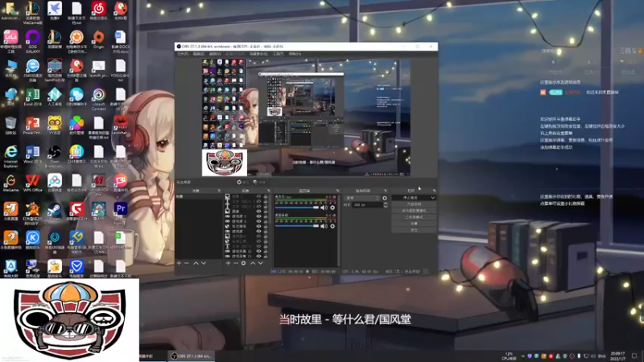The width and height of the screenshot is (644, 362).
Task: Open source properties gear in Sources toolbar
Action: [244, 263]
